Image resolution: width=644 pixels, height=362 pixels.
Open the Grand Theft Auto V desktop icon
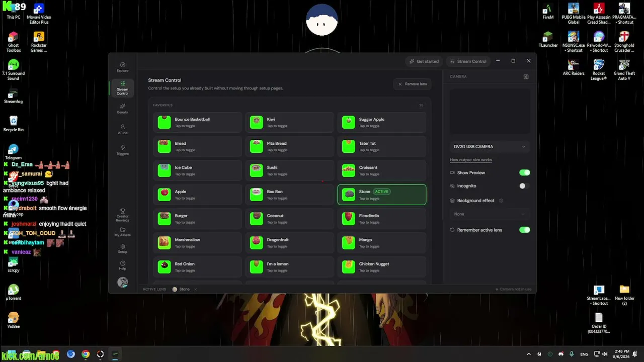[x=624, y=70]
